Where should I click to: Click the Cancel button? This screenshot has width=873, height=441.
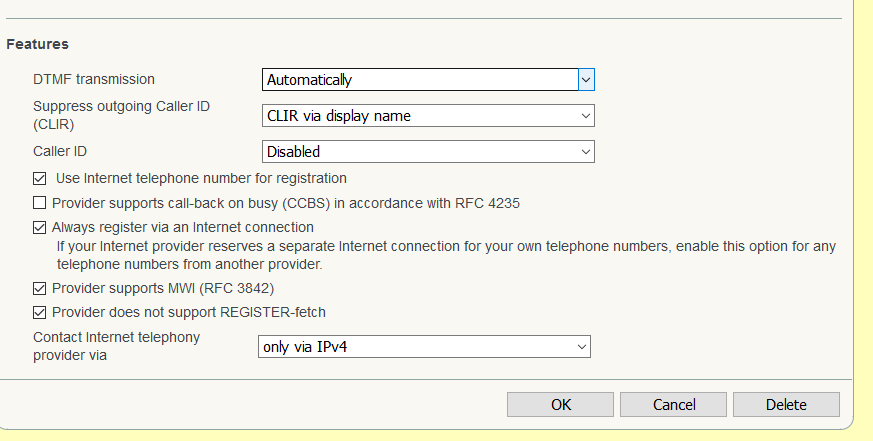(x=673, y=405)
